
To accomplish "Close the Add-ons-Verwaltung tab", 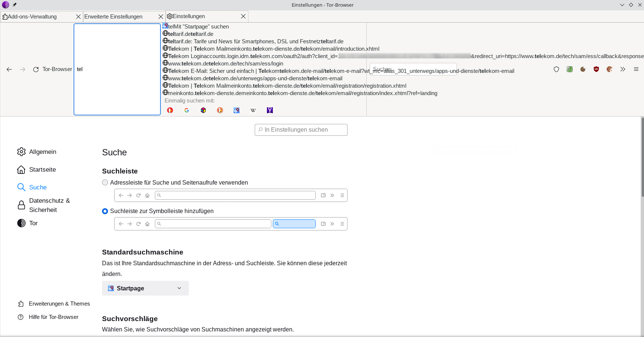I will [78, 17].
